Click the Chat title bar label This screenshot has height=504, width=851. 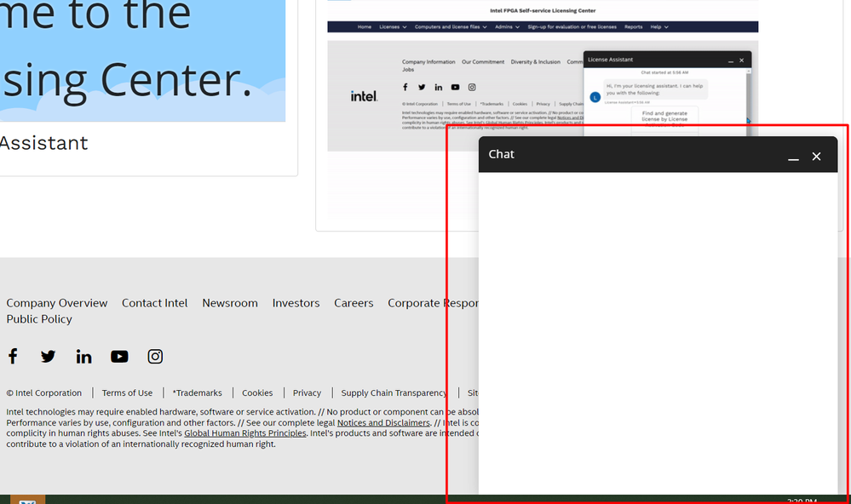coord(502,154)
